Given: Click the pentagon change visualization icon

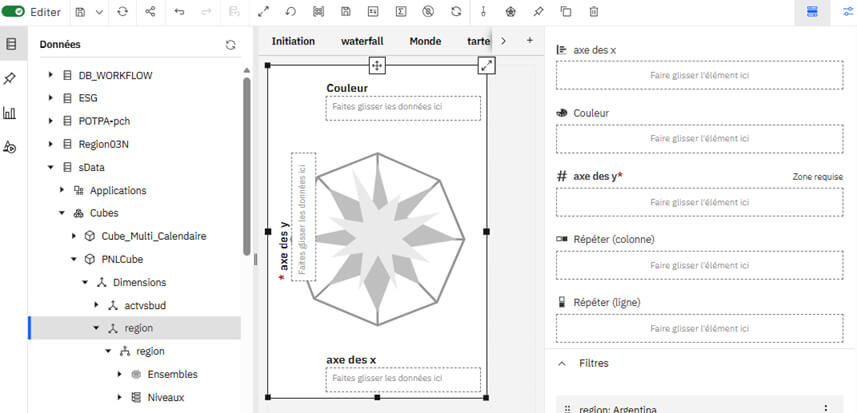Looking at the screenshot, I should pyautogui.click(x=510, y=12).
